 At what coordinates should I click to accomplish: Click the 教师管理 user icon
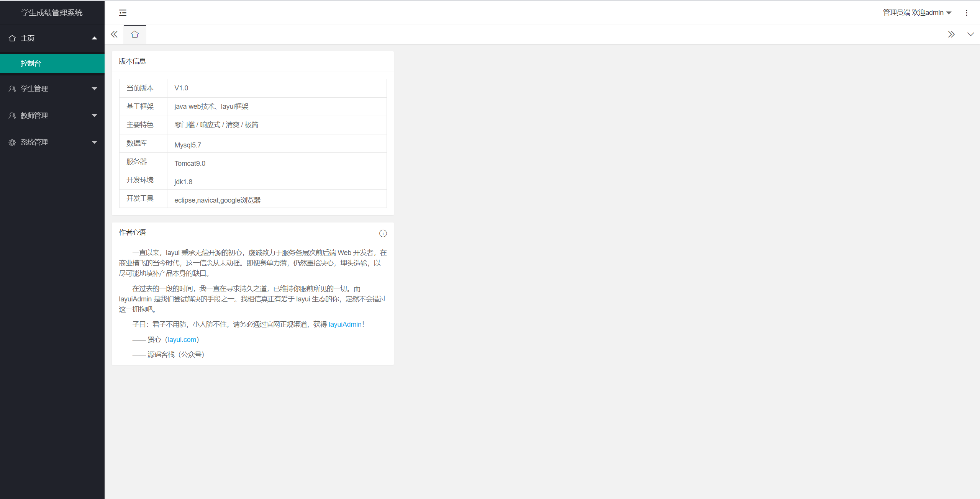(x=12, y=116)
